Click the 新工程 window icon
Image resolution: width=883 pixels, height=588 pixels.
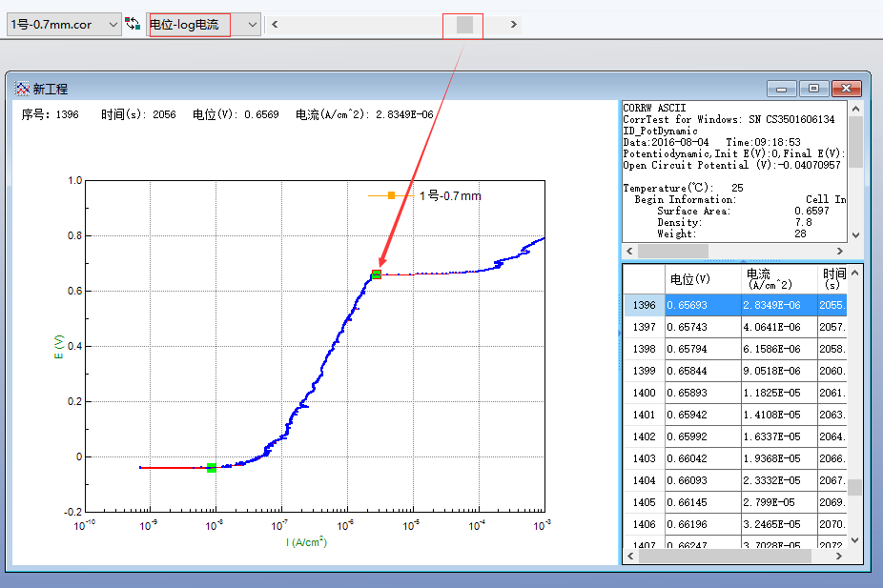pos(22,89)
